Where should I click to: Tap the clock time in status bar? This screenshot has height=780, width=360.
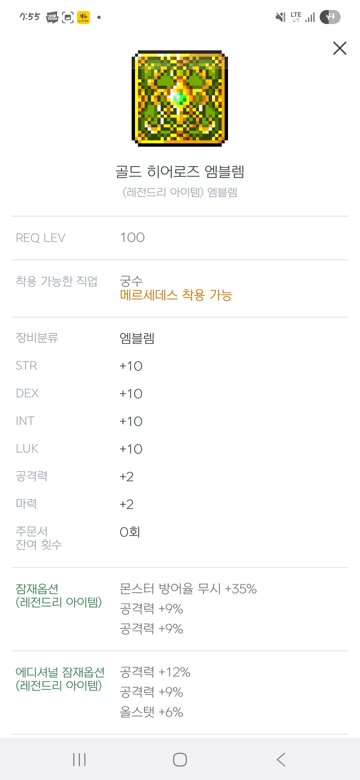click(x=30, y=17)
